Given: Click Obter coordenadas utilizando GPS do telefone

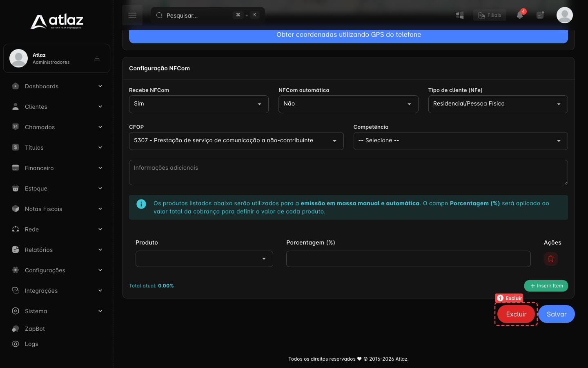Looking at the screenshot, I should tap(348, 35).
